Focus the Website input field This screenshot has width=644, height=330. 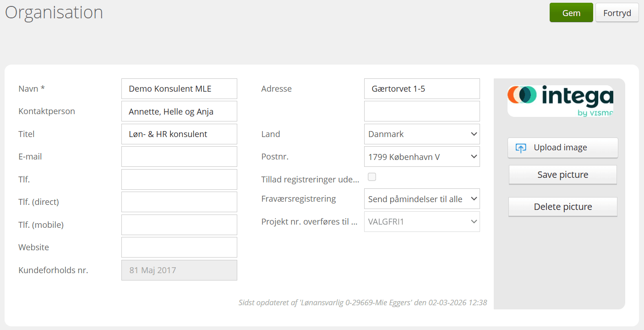(179, 247)
